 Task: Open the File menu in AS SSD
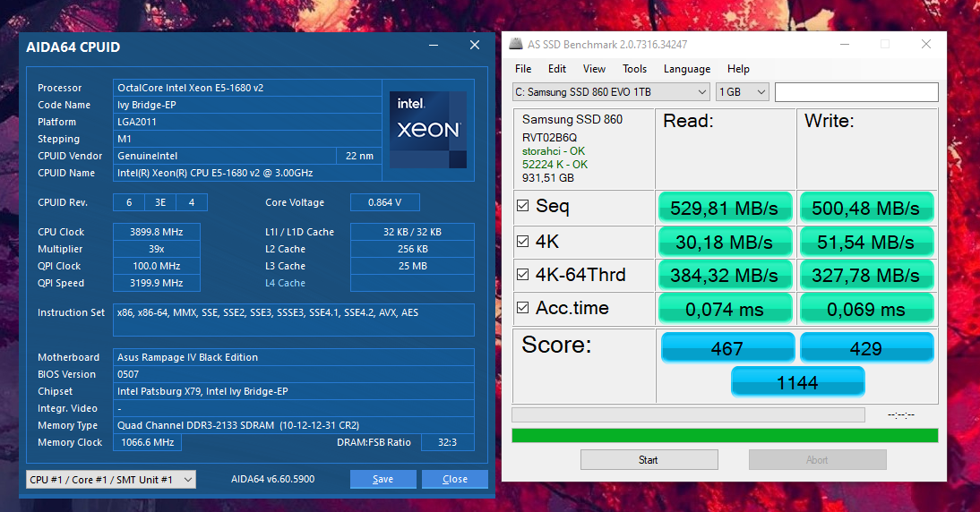pyautogui.click(x=523, y=69)
